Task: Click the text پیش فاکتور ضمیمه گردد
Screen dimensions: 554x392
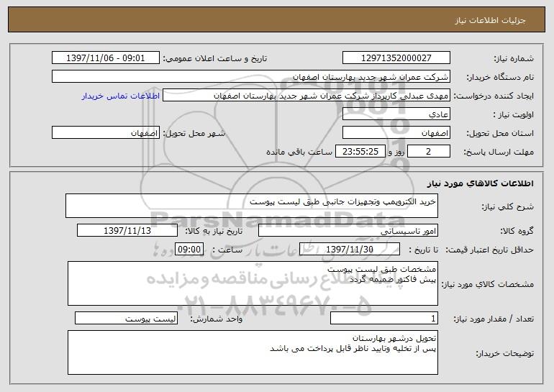Action: (x=393, y=279)
